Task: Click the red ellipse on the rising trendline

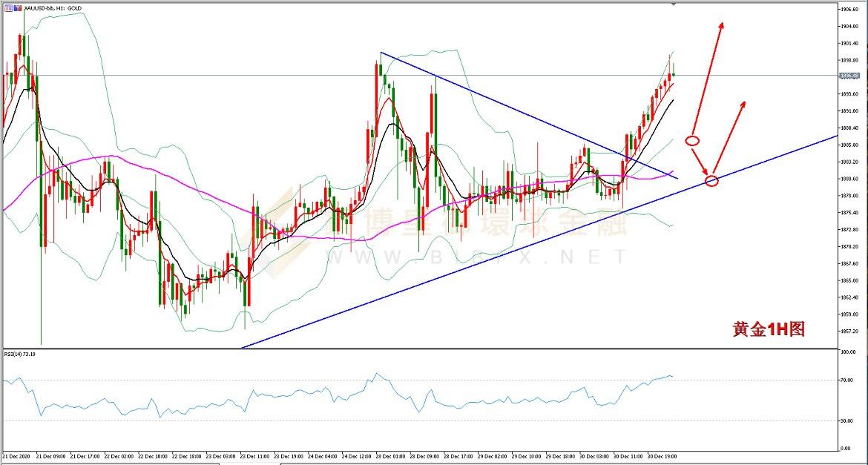Action: point(711,180)
